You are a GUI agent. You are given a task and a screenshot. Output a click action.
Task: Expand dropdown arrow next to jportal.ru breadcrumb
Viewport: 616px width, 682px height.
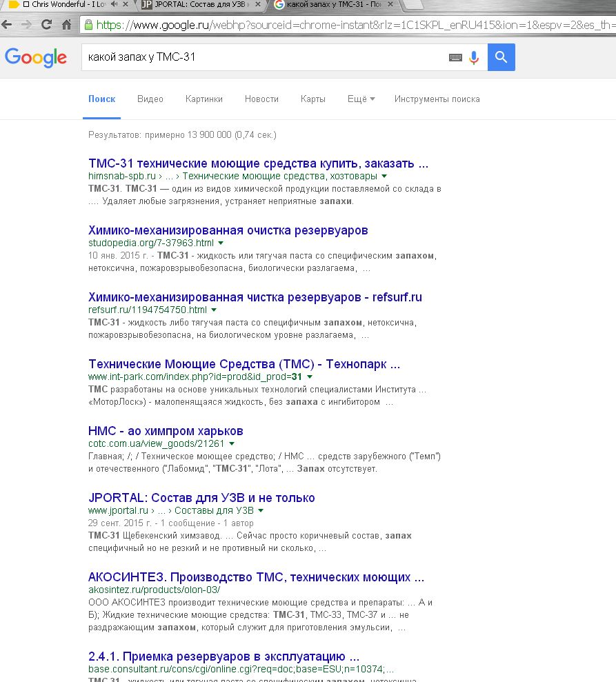tap(261, 510)
